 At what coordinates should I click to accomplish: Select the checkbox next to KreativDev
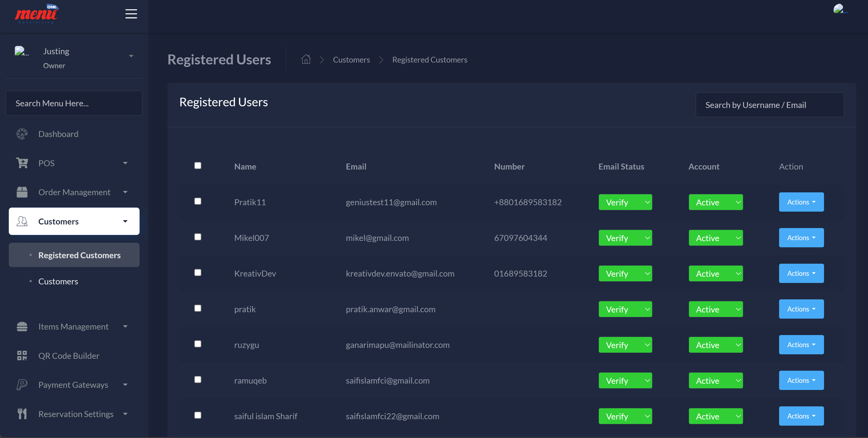click(198, 273)
